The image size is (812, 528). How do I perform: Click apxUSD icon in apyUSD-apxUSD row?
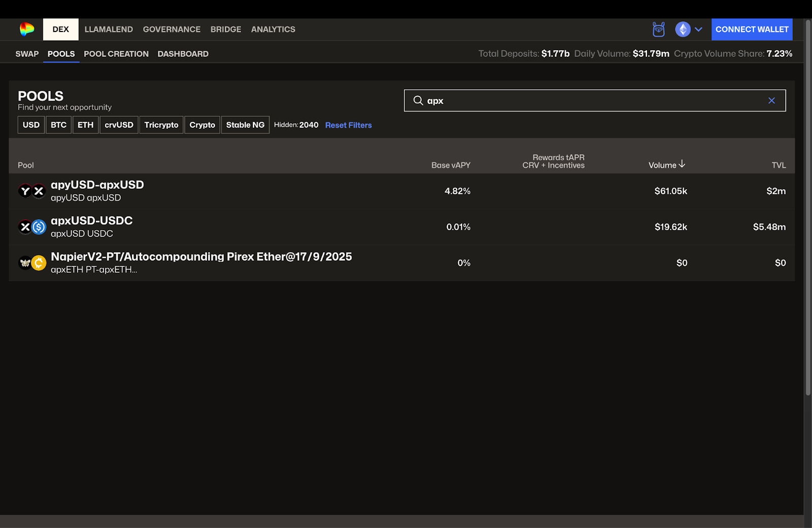[x=39, y=191]
